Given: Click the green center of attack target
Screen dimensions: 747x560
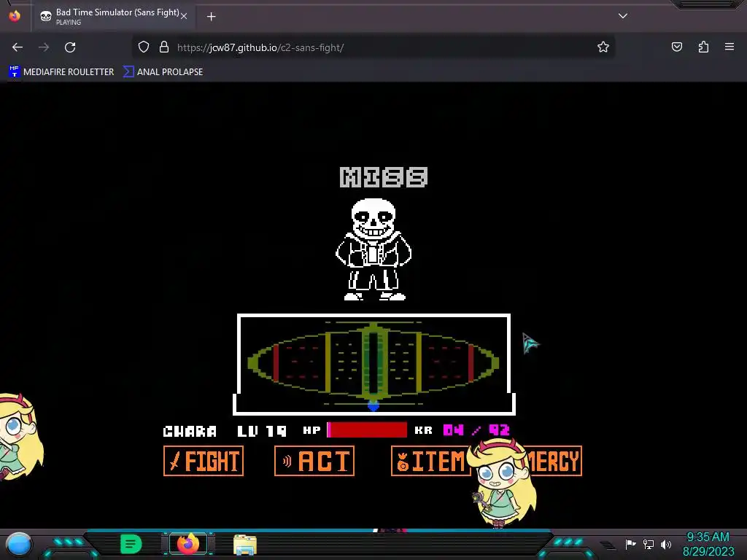Looking at the screenshot, I should 373,363.
